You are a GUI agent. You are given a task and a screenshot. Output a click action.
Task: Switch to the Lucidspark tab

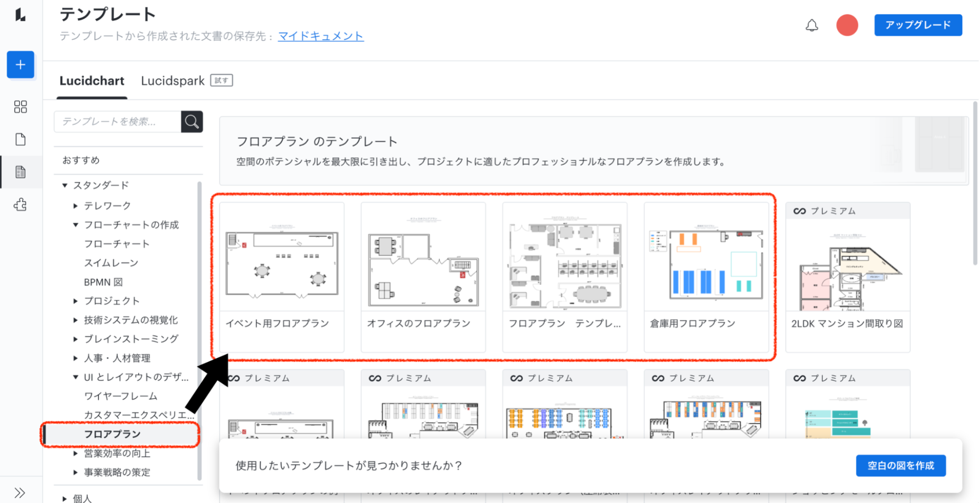[173, 81]
